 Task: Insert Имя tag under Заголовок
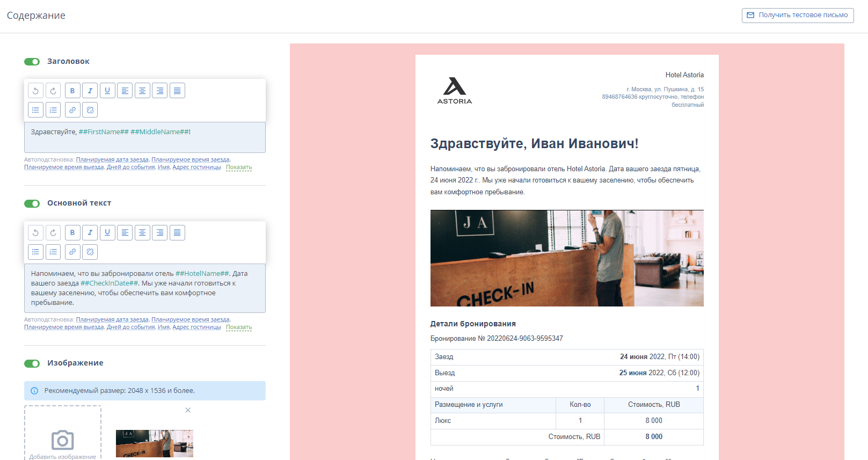[x=164, y=167]
